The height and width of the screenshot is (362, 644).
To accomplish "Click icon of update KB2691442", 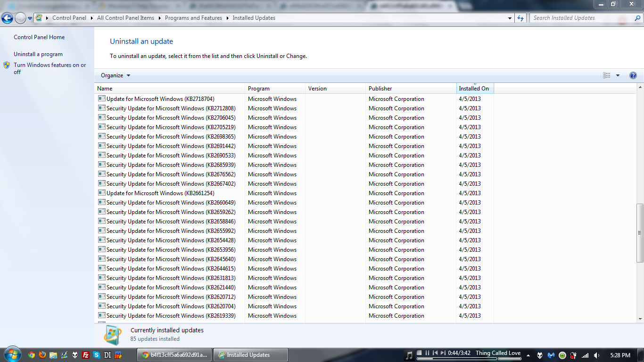I will (101, 146).
